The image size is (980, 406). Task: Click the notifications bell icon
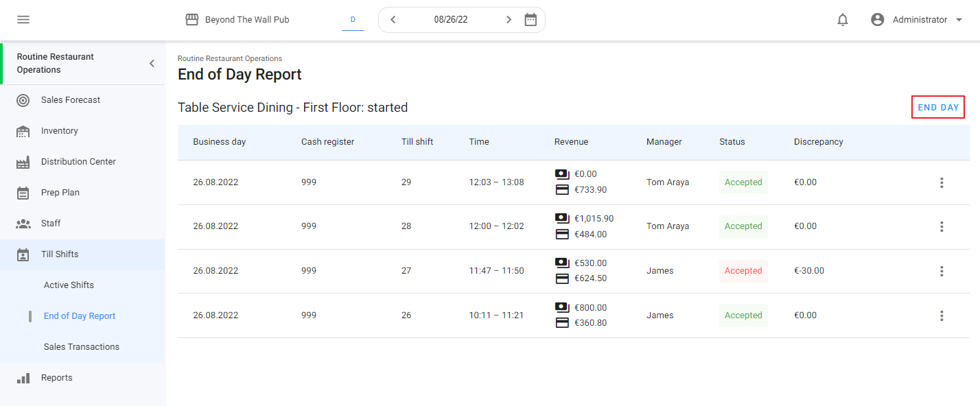pos(843,20)
